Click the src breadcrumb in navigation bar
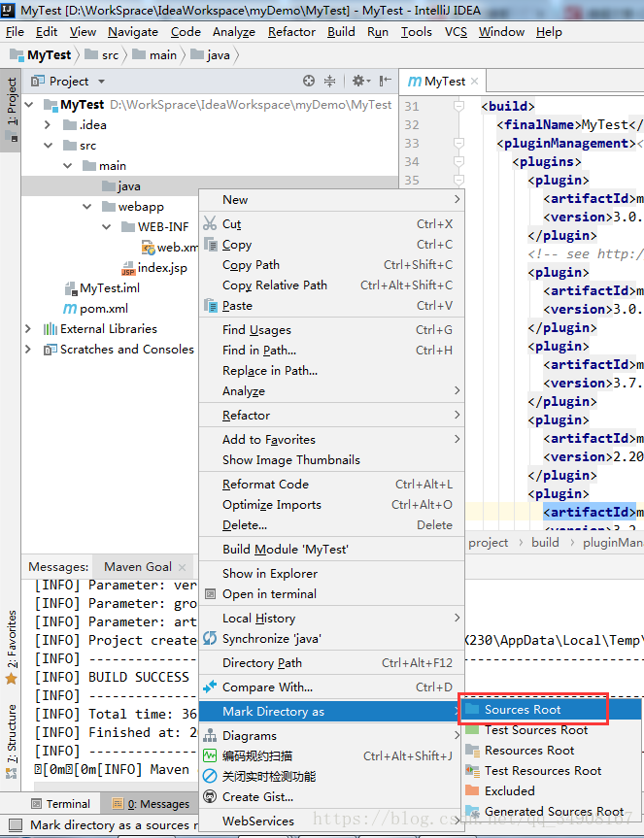Viewport: 644px width, 838px height. (102, 55)
